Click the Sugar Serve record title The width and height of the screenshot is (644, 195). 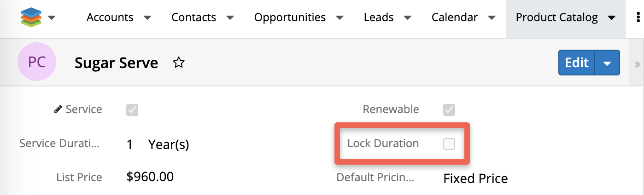coord(116,63)
